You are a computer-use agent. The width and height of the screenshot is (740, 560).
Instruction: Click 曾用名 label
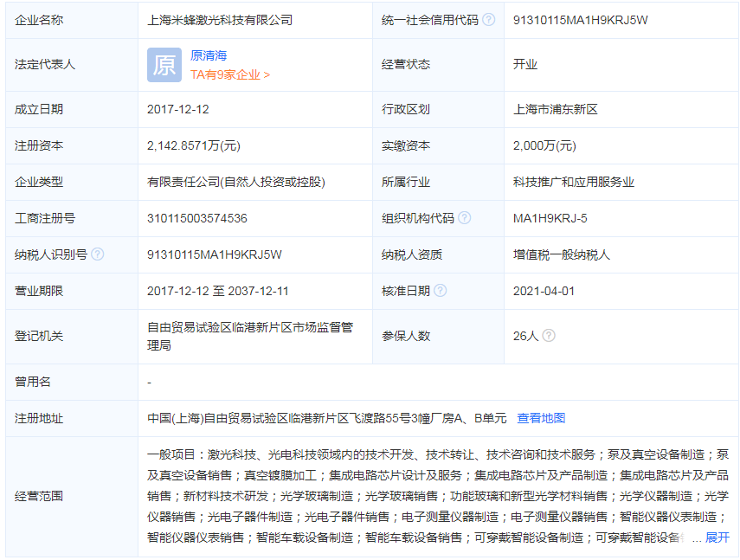coord(33,382)
